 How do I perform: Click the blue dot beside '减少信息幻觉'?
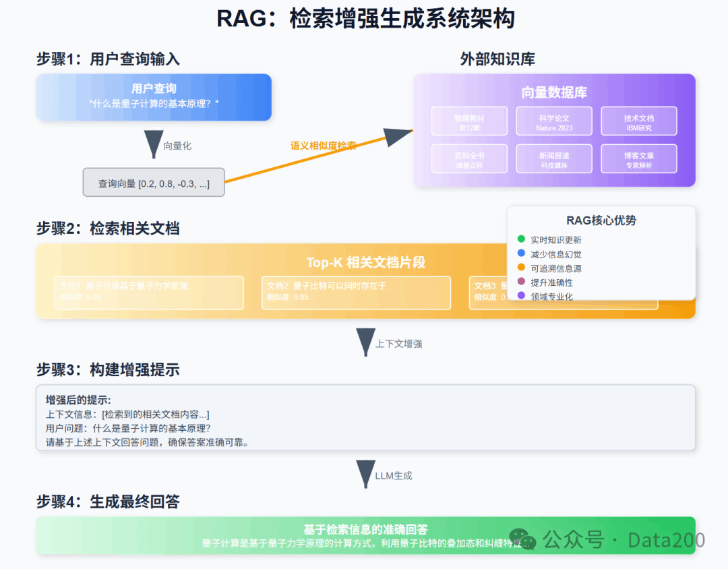(x=521, y=253)
